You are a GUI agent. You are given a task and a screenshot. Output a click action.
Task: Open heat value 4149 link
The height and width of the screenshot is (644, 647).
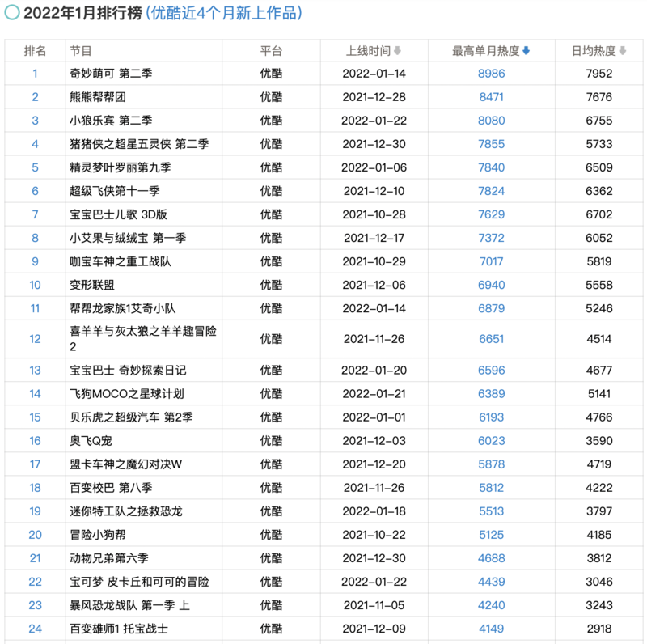(492, 629)
